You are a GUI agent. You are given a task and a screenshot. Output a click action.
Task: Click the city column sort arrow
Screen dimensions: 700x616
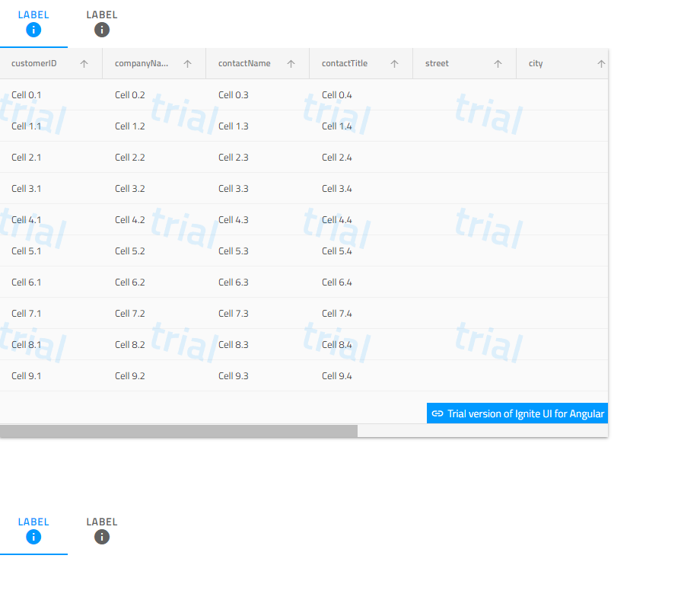click(601, 64)
